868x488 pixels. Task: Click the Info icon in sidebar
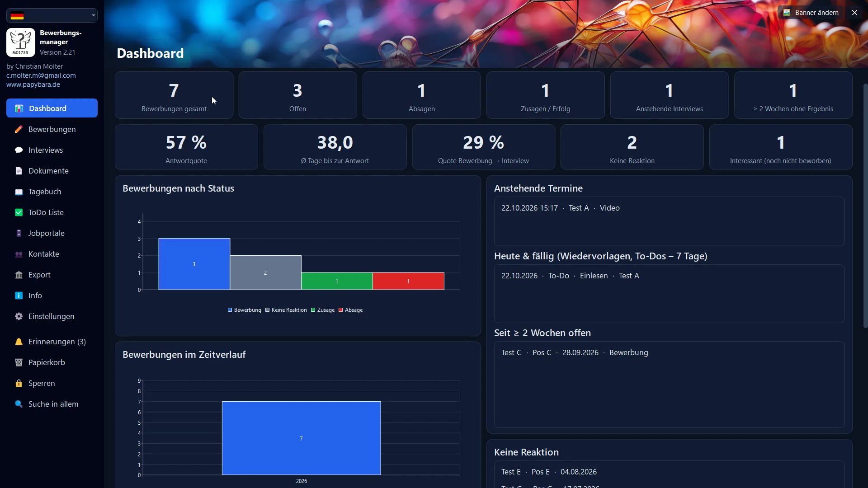click(19, 296)
